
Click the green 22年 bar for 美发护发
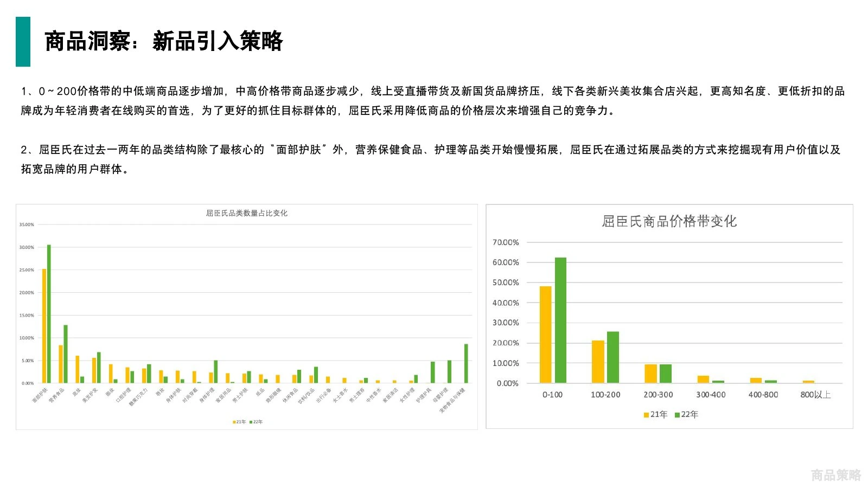coord(99,368)
